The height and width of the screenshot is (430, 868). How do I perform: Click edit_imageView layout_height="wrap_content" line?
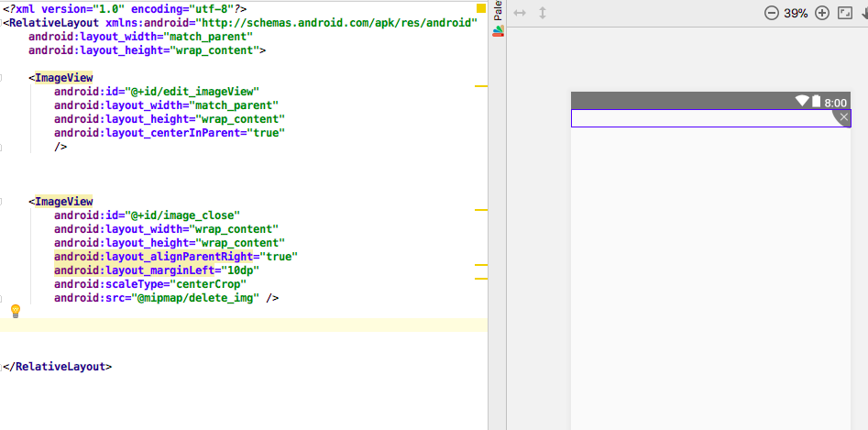pos(170,119)
